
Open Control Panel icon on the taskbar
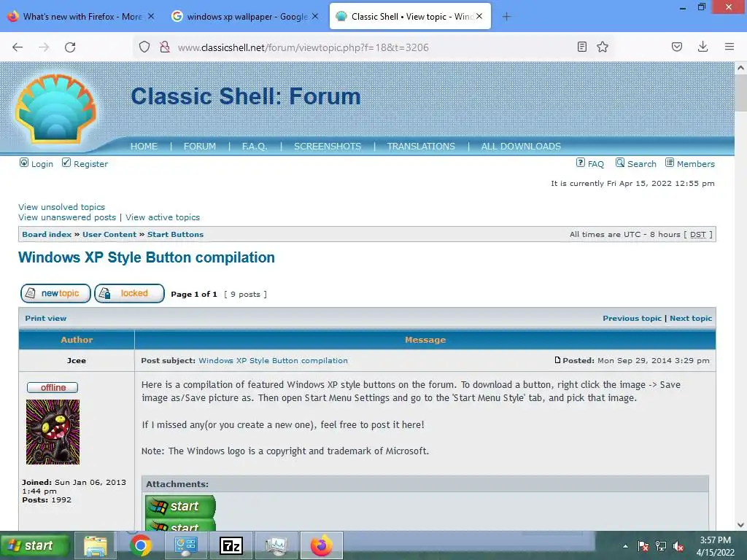coord(186,545)
